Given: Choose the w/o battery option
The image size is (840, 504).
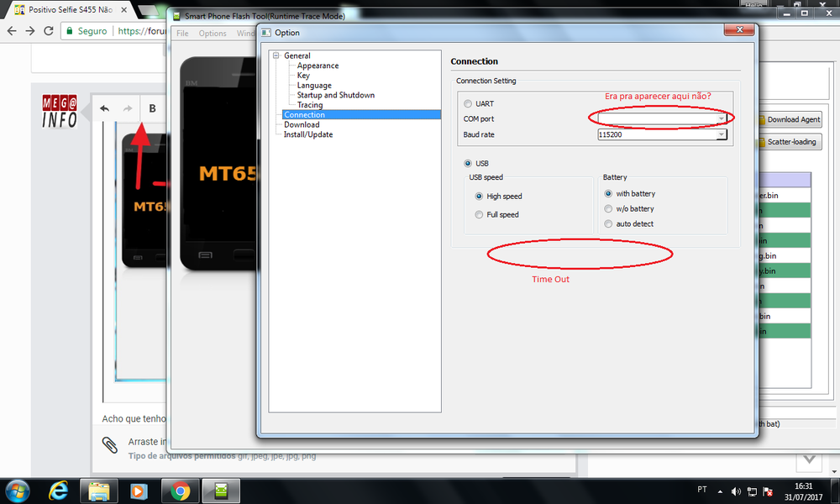Looking at the screenshot, I should point(608,209).
